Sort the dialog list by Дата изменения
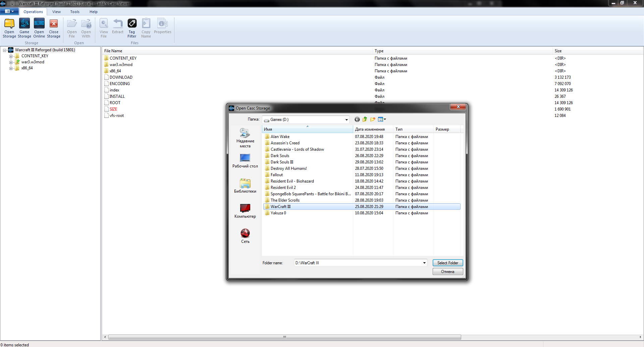 (x=373, y=129)
